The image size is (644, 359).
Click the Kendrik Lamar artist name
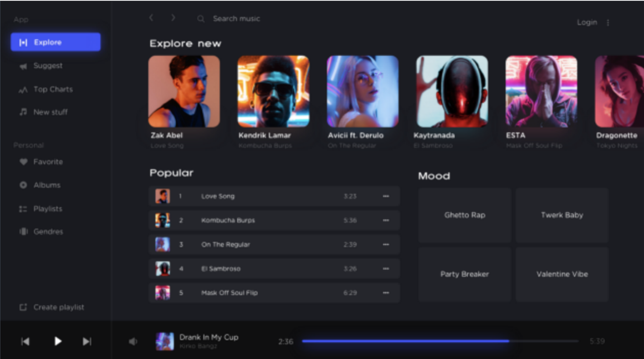[x=265, y=135]
